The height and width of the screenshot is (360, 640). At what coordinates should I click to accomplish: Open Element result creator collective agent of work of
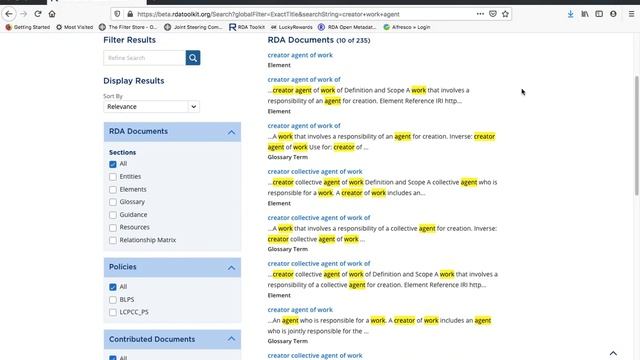[319, 264]
